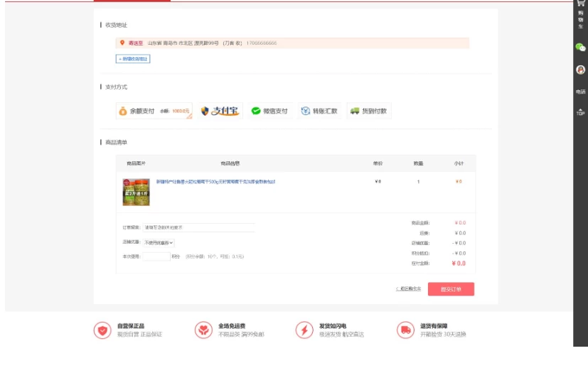The image size is (588, 368).
Task: Click the add new address button
Action: coord(133,59)
